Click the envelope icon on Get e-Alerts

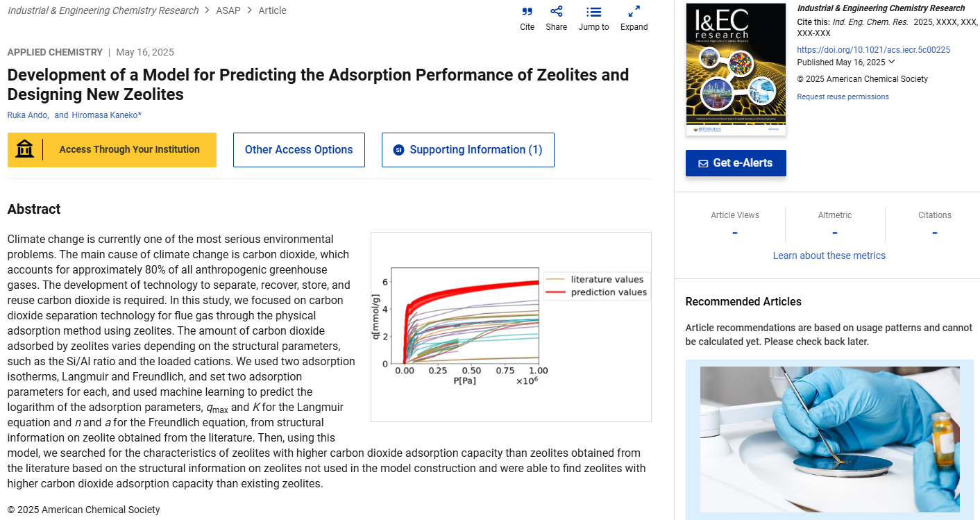(x=703, y=163)
